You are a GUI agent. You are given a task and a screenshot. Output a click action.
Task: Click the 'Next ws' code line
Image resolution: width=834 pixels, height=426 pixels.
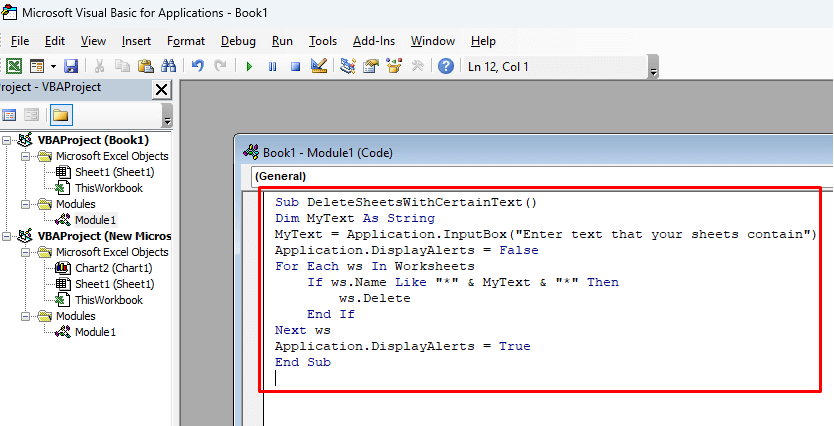coord(303,330)
